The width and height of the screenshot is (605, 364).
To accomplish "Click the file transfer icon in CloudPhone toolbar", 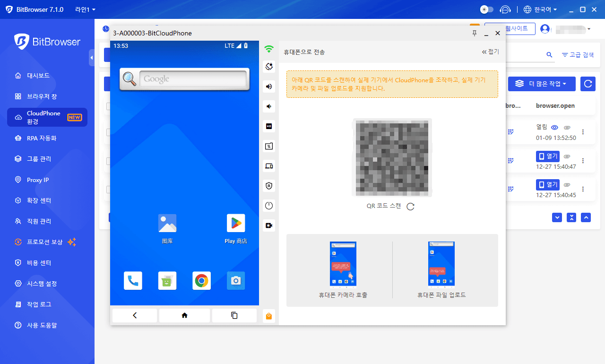I will [x=269, y=146].
